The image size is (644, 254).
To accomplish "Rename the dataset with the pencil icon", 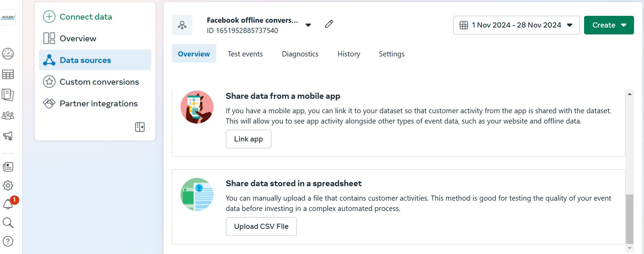I will [329, 24].
